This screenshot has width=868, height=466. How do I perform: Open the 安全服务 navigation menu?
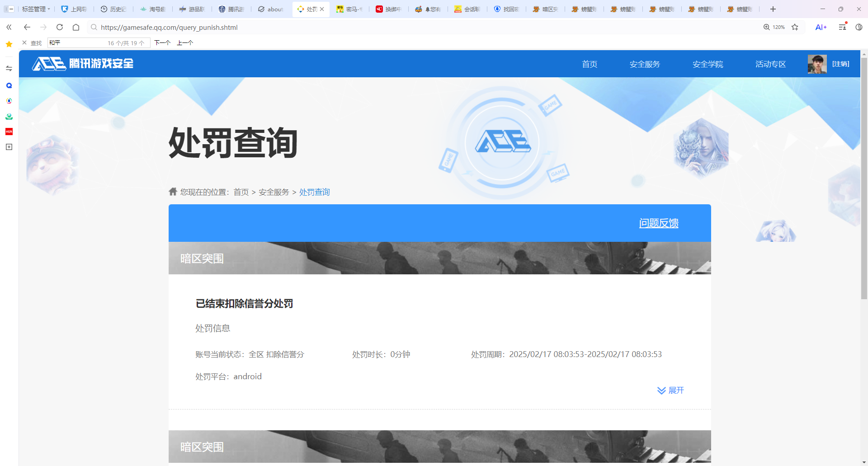click(645, 64)
